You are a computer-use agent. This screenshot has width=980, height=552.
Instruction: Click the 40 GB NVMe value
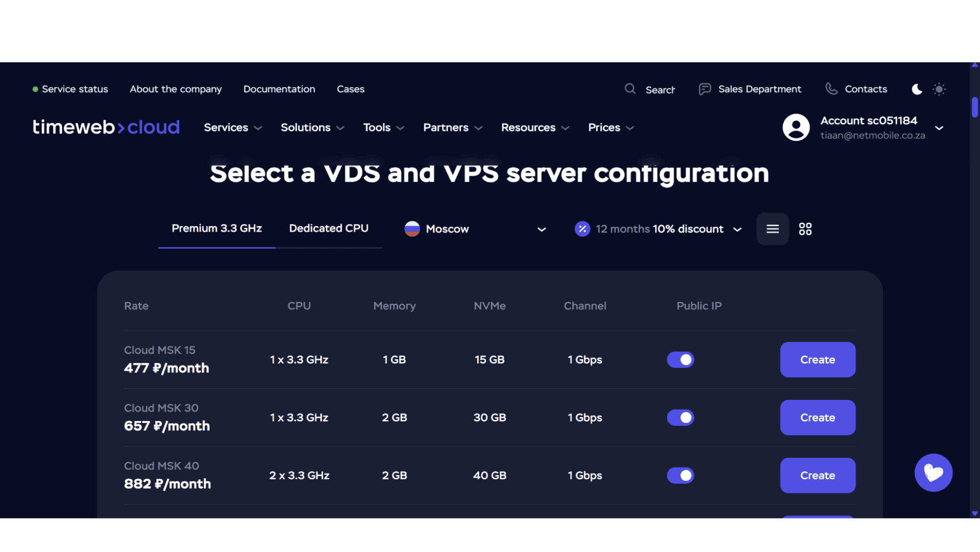pyautogui.click(x=489, y=475)
